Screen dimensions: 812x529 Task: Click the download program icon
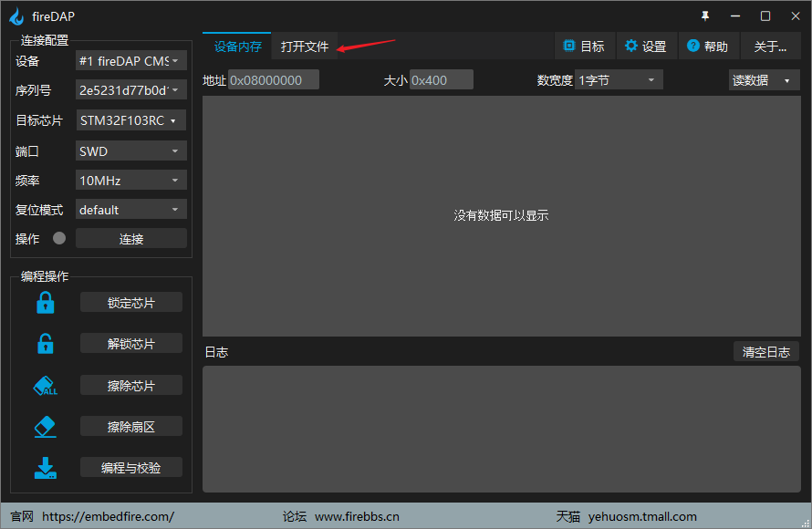tap(46, 468)
